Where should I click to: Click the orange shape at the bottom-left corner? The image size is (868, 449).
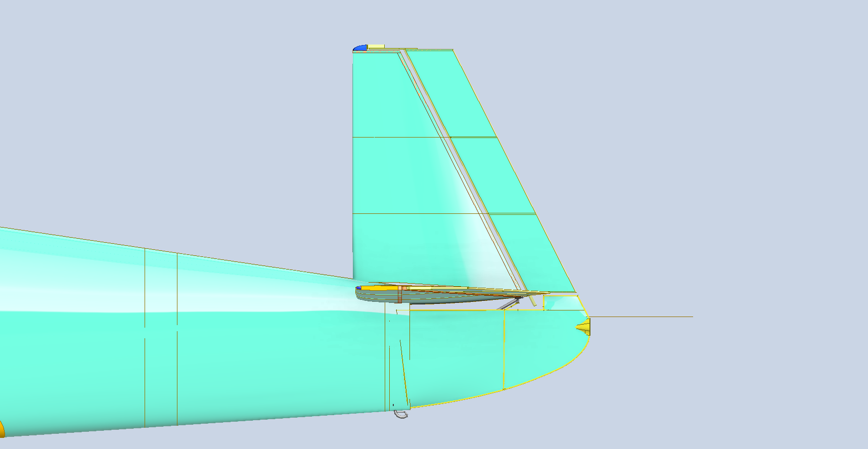point(2,429)
